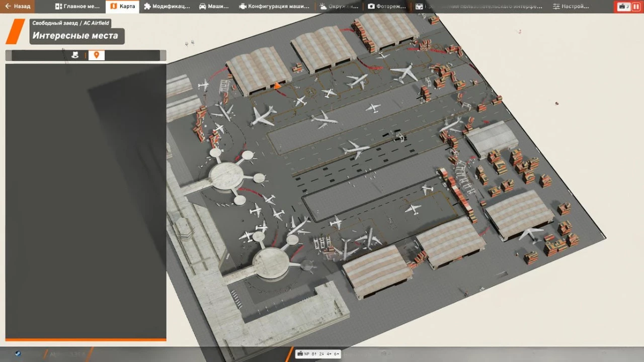Click the radio/camera icon beside pause
The height and width of the screenshot is (362, 644).
[x=624, y=7]
